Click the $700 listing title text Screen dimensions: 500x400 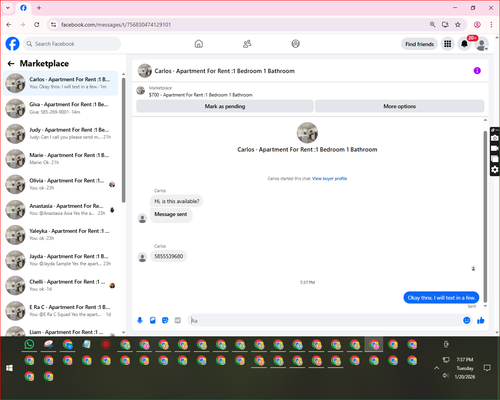(201, 95)
